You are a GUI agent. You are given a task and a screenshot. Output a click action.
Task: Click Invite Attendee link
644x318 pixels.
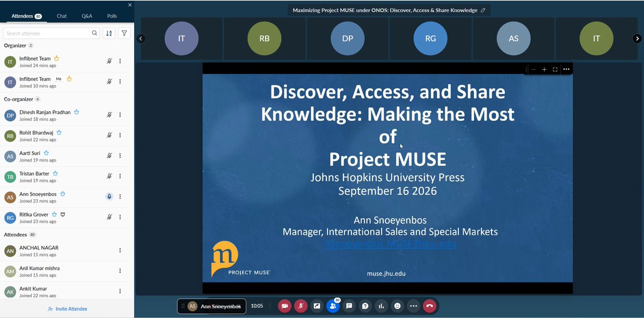point(67,309)
